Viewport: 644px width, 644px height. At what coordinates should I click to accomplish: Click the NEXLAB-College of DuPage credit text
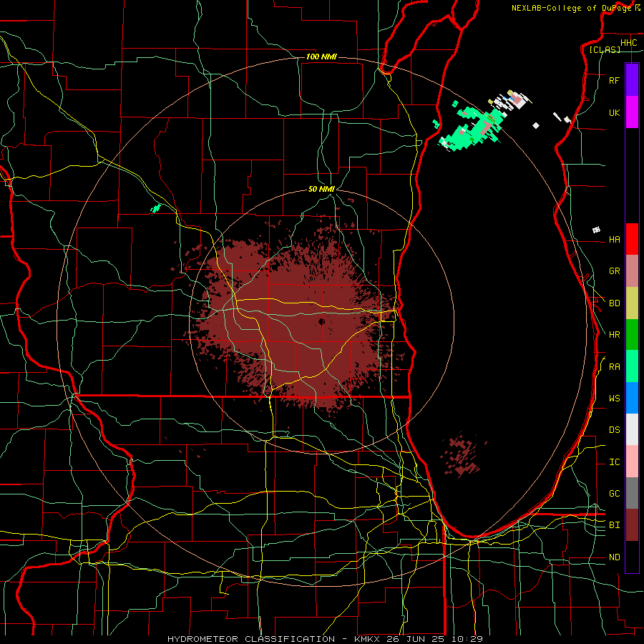click(x=571, y=8)
